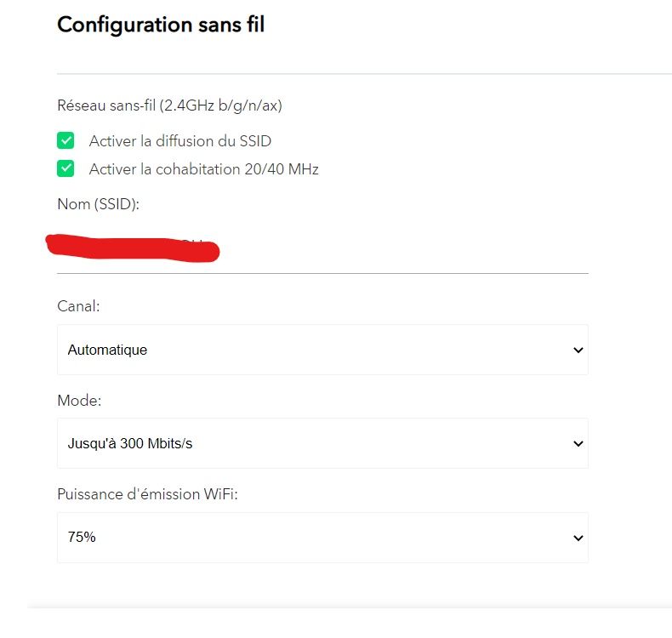Open the Mode dropdown

[x=322, y=443]
